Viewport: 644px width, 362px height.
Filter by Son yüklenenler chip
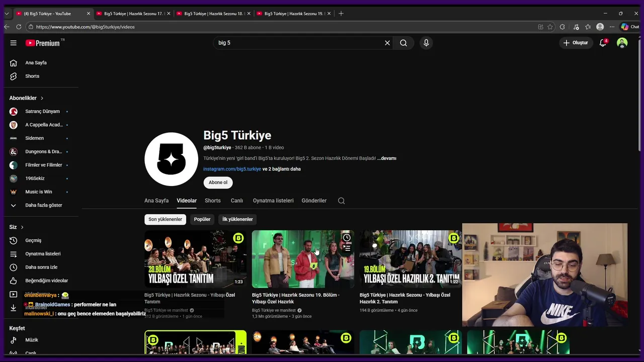click(165, 219)
